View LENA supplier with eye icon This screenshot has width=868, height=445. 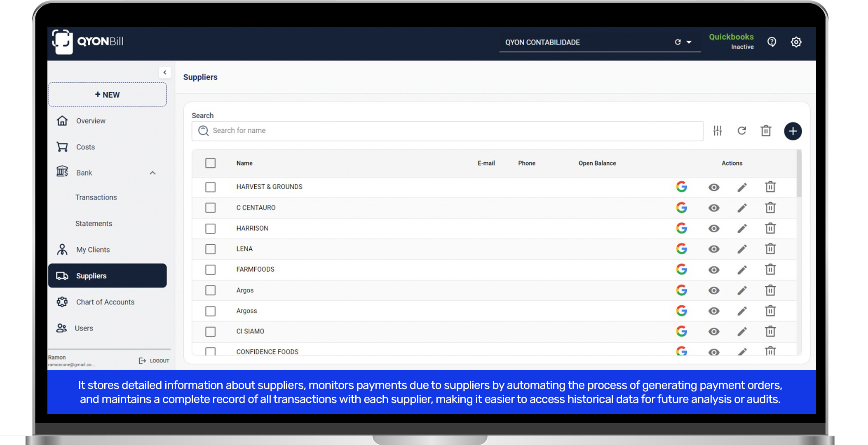(x=714, y=249)
